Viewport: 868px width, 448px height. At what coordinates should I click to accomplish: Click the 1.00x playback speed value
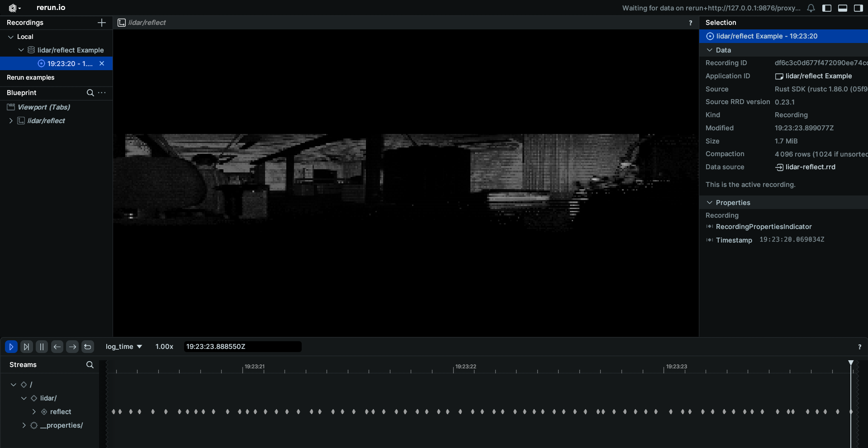click(x=164, y=347)
